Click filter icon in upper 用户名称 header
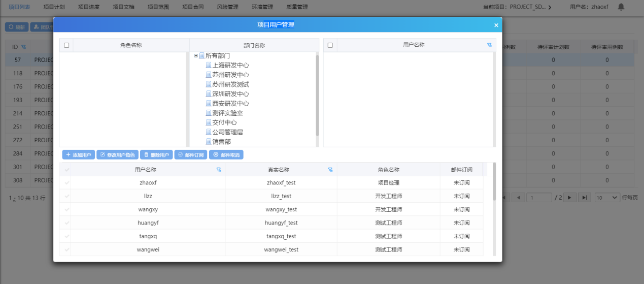Viewport: 644px width, 284px height. [489, 45]
